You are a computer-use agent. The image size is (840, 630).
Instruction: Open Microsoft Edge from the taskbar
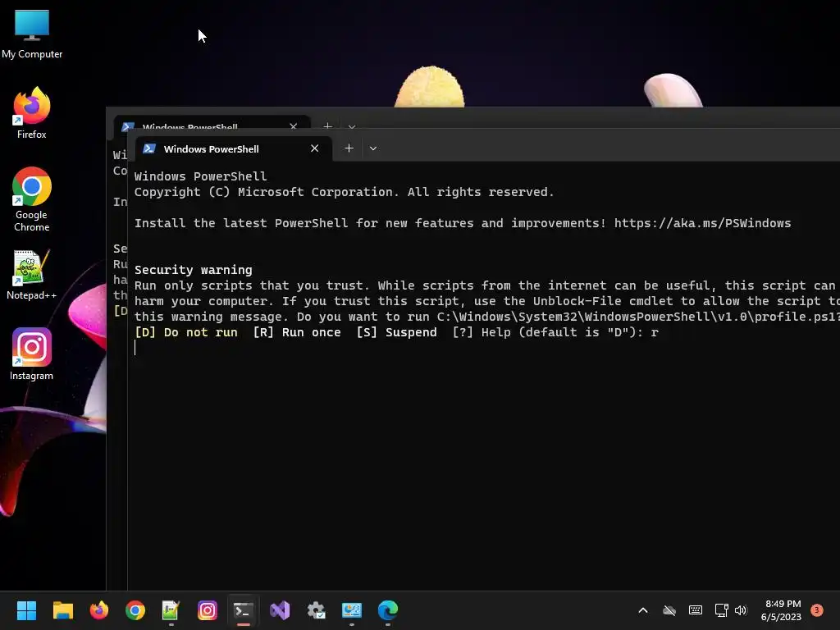click(388, 610)
